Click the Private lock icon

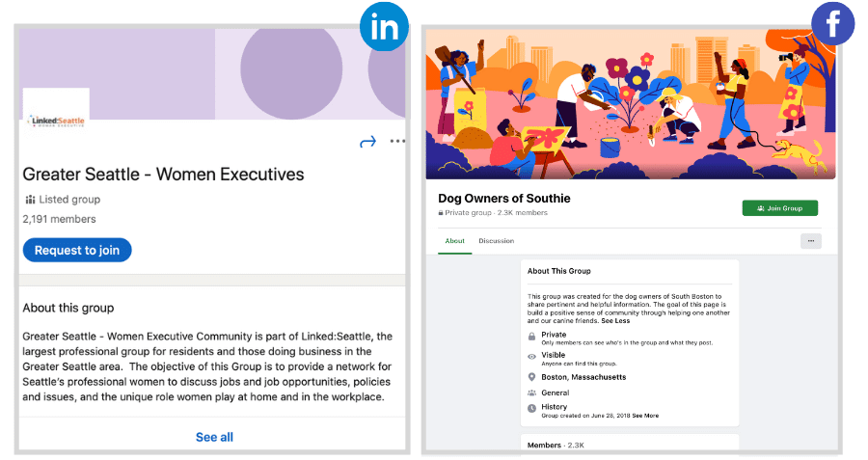531,336
